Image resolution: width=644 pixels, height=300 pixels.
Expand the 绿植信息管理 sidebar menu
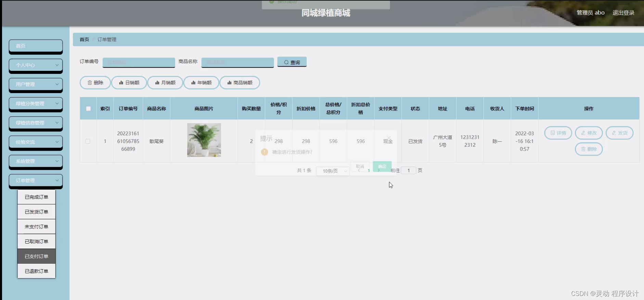[36, 123]
